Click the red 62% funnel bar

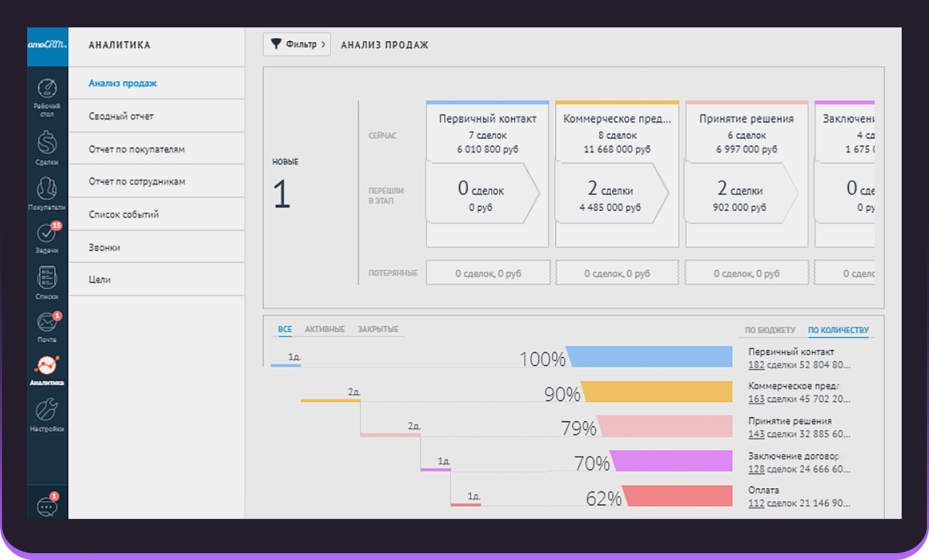coord(677,496)
